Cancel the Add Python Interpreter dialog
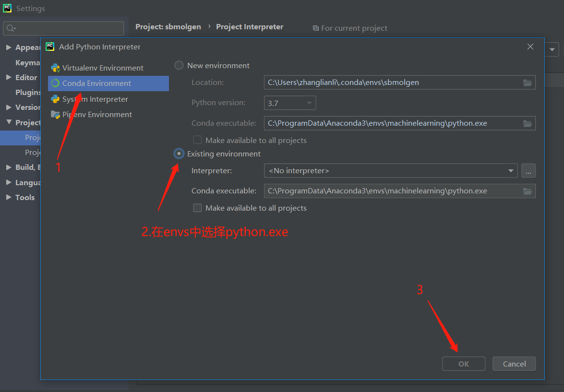The image size is (564, 392). (514, 364)
